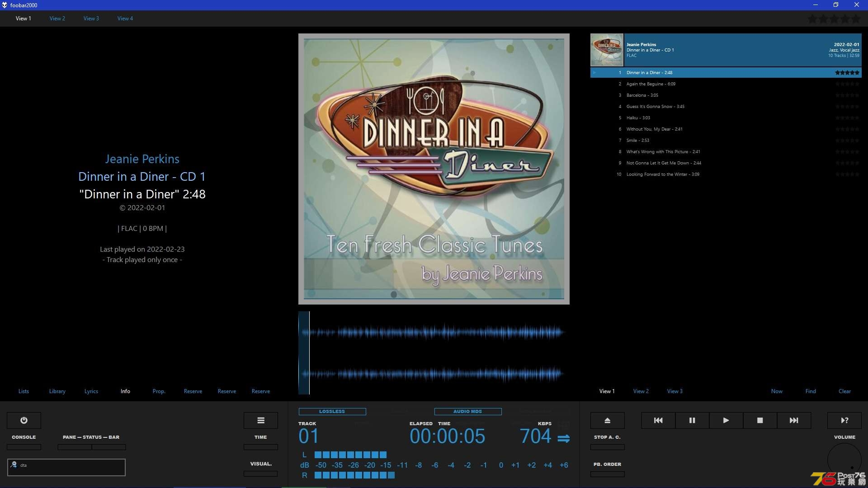Screen dimensions: 868x488
Task: Open the Library tab
Action: [x=57, y=391]
